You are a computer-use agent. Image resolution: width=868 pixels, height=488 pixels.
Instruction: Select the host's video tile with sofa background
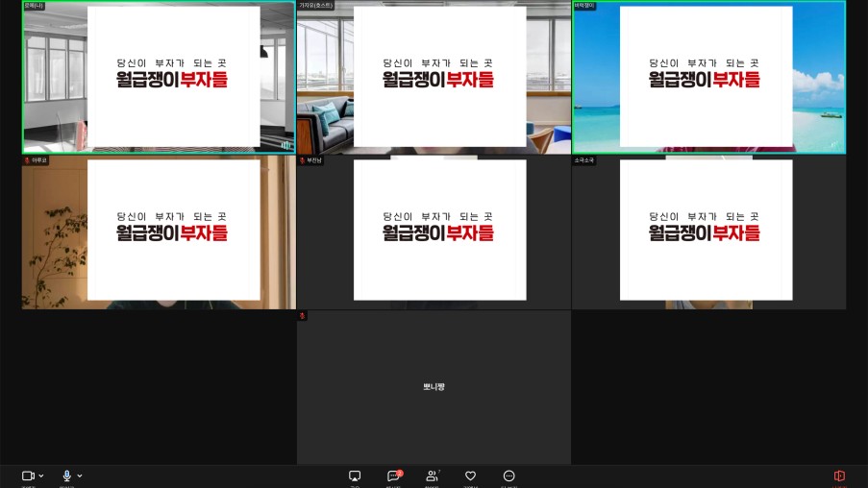[434, 78]
